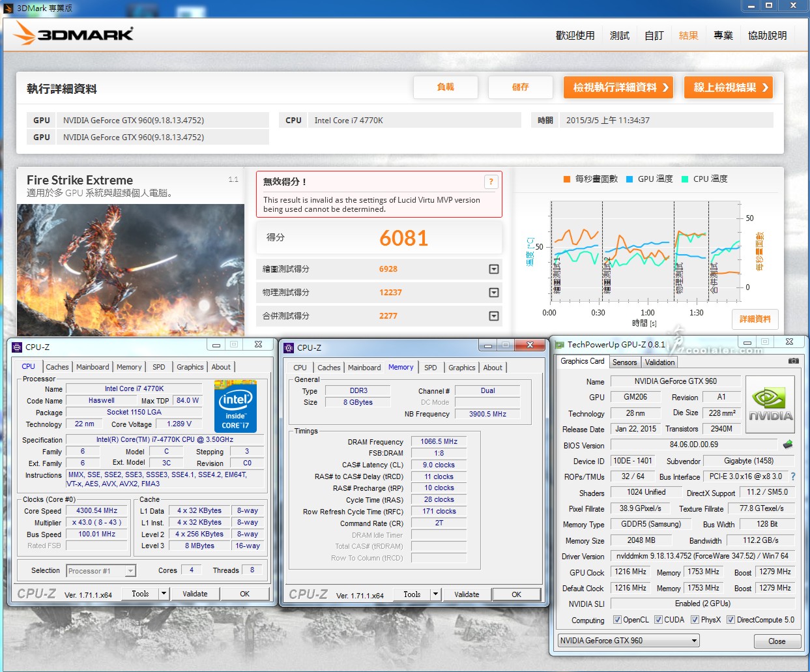Open the 協助說明 tab in 3DMark
Image resolution: width=810 pixels, height=672 pixels.
[767, 35]
